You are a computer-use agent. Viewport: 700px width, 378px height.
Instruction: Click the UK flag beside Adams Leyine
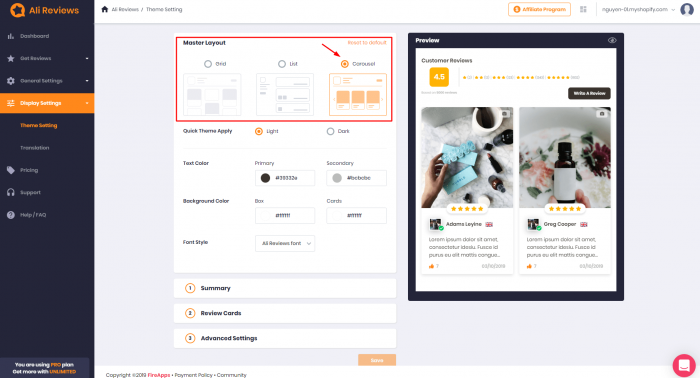[489, 224]
